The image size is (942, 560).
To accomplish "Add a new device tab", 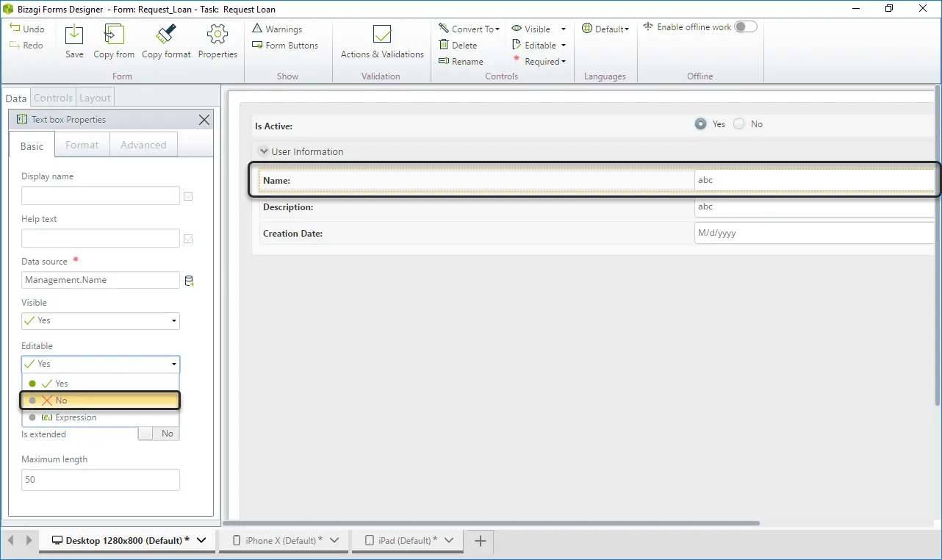I will click(x=481, y=541).
